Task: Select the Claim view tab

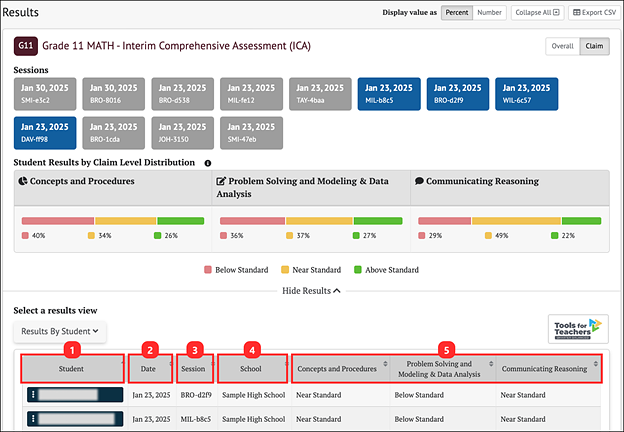Action: click(594, 46)
